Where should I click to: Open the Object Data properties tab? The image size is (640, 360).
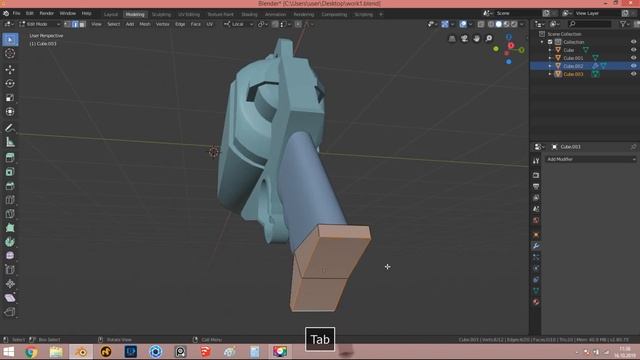pyautogui.click(x=536, y=291)
